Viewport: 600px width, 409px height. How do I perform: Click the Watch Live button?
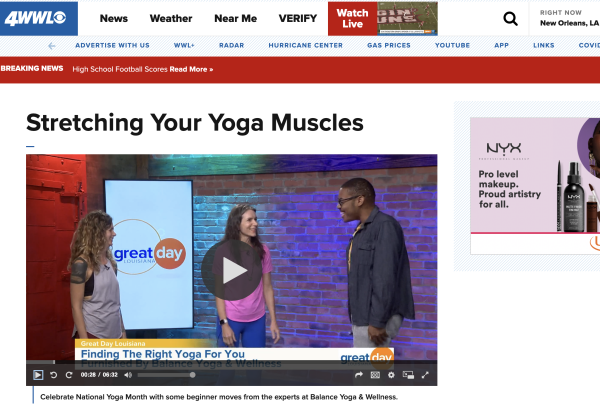[352, 18]
